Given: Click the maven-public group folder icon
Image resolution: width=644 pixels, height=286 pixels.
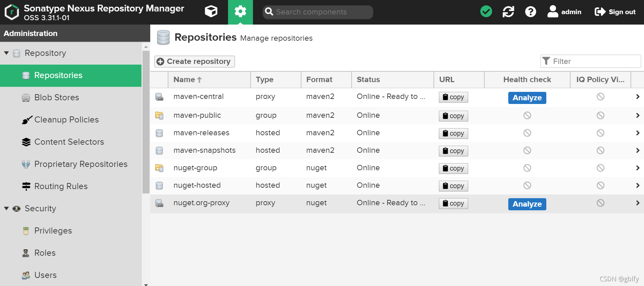Looking at the screenshot, I should click(x=159, y=116).
